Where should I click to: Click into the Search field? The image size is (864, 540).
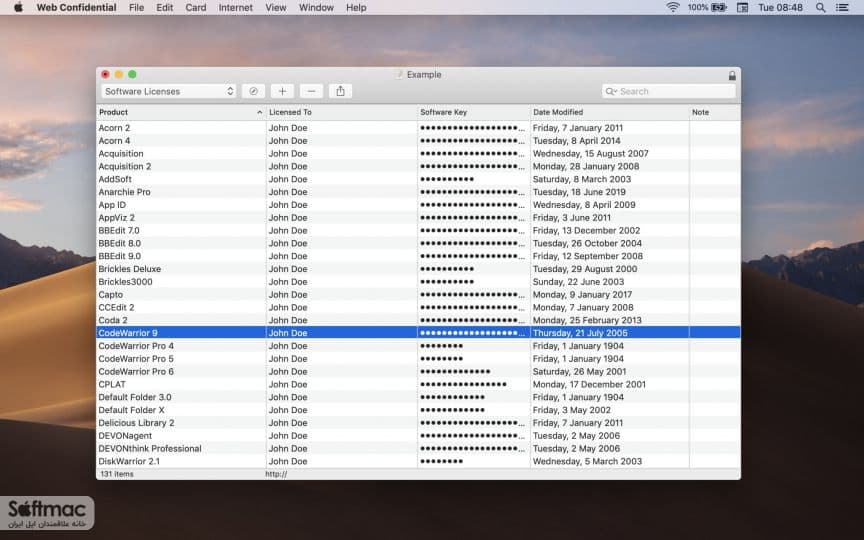tap(668, 91)
